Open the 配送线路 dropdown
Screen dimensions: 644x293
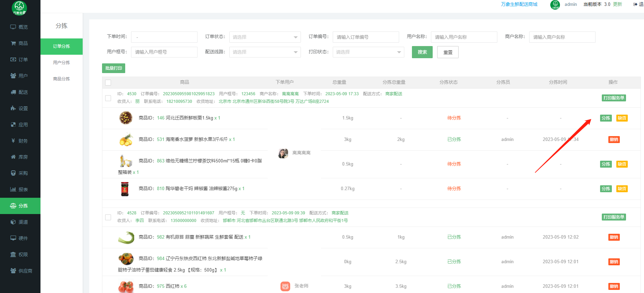265,52
